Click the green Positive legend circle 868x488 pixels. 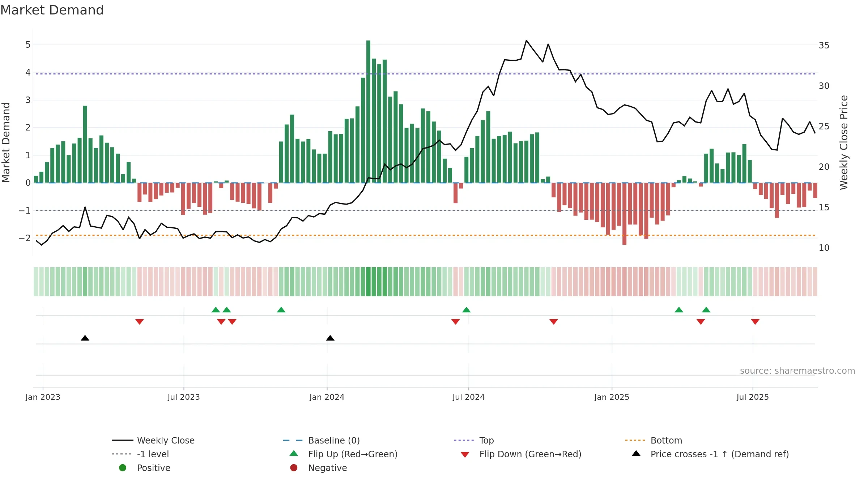(x=123, y=468)
